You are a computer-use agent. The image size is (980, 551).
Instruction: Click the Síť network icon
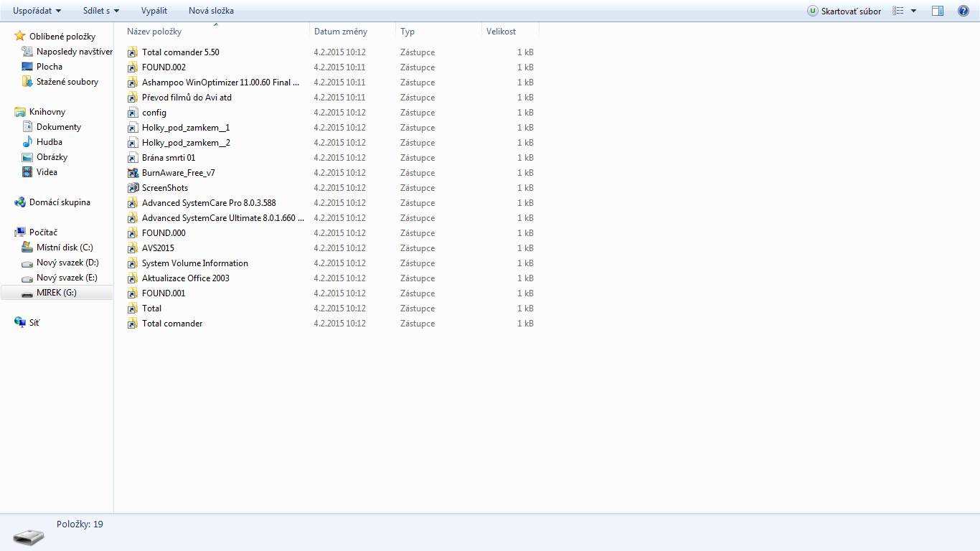(20, 323)
